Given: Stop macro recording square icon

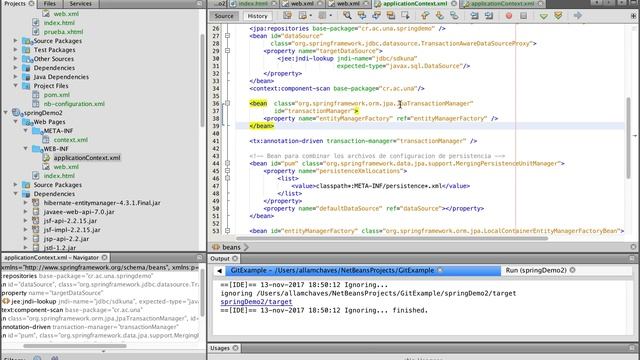Looking at the screenshot, I should tap(523, 16).
